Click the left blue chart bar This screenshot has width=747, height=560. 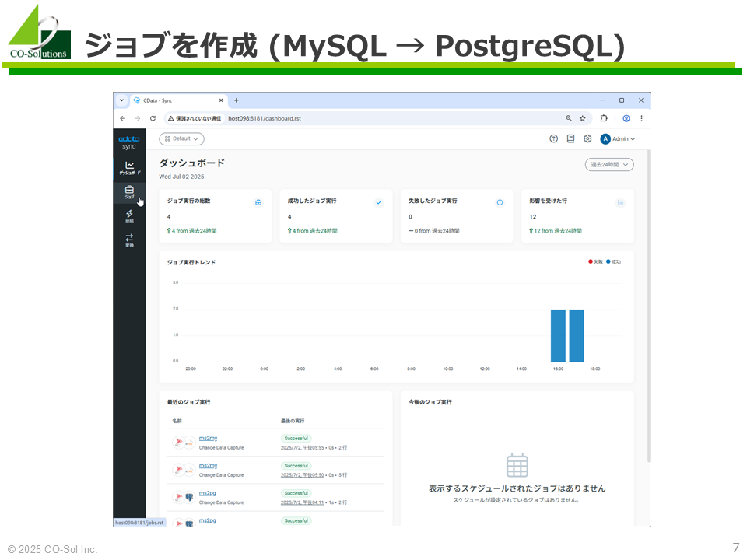coord(558,336)
